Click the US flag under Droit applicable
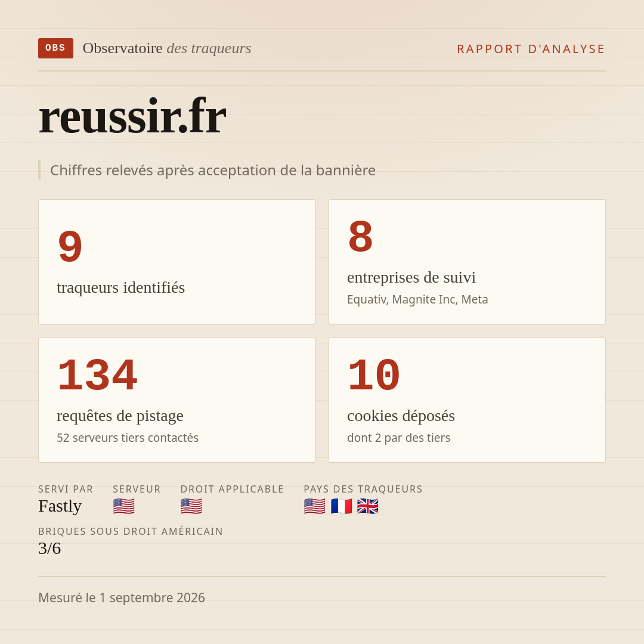Screen dimensions: 644x644 191,506
